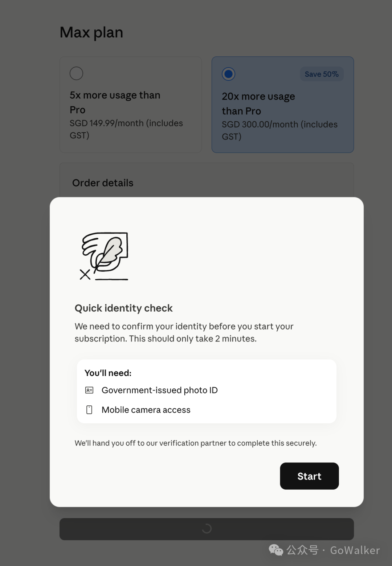This screenshot has height=566, width=392.
Task: Click the loading spinner on bottom button
Action: pos(207,529)
